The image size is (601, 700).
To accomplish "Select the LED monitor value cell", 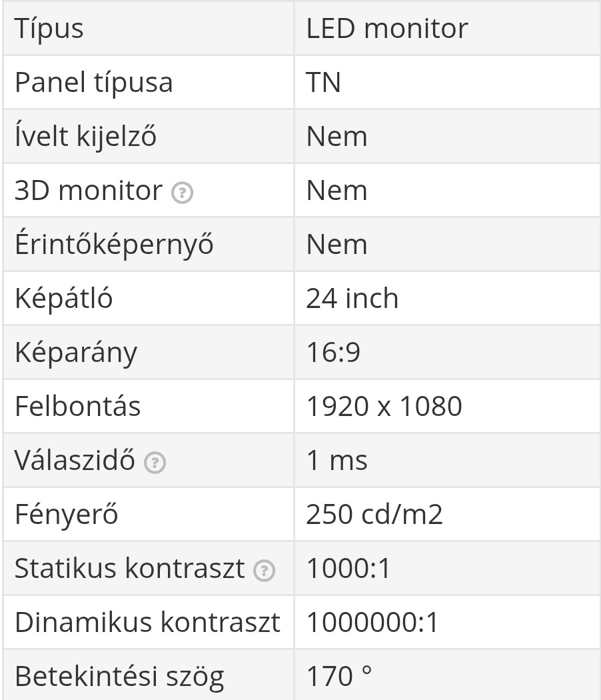I will [386, 29].
